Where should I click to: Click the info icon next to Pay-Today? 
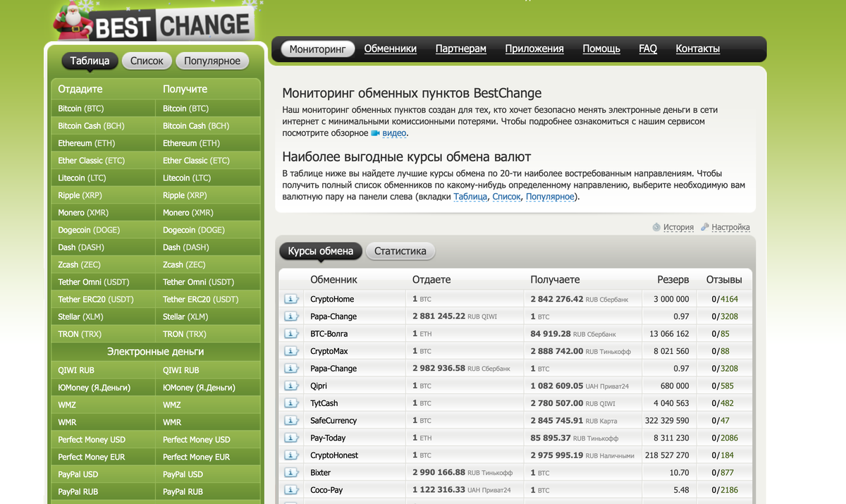[291, 438]
